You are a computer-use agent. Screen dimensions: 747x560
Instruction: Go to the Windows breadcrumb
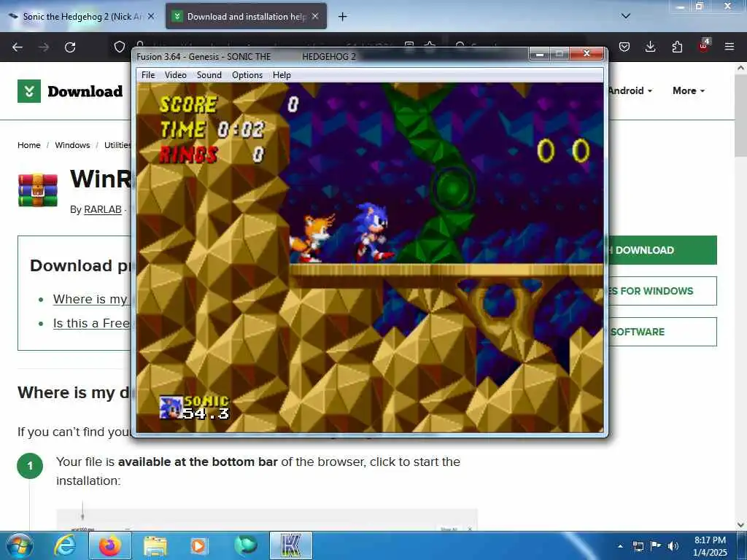coord(72,145)
